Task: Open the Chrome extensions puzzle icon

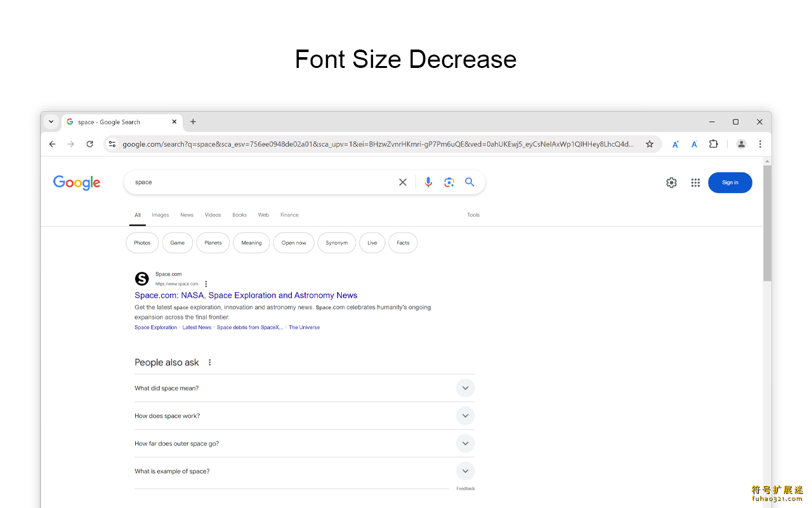Action: (714, 144)
